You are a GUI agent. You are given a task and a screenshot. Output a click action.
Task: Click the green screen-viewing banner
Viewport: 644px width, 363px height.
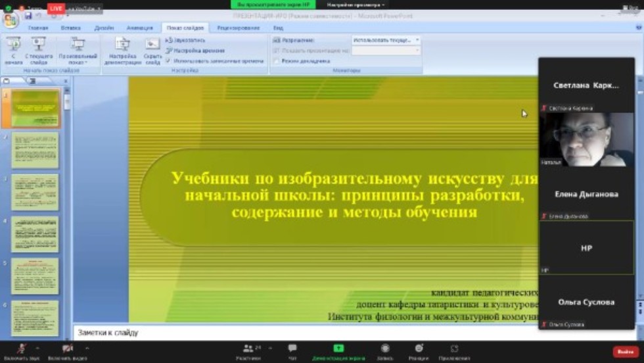[273, 5]
